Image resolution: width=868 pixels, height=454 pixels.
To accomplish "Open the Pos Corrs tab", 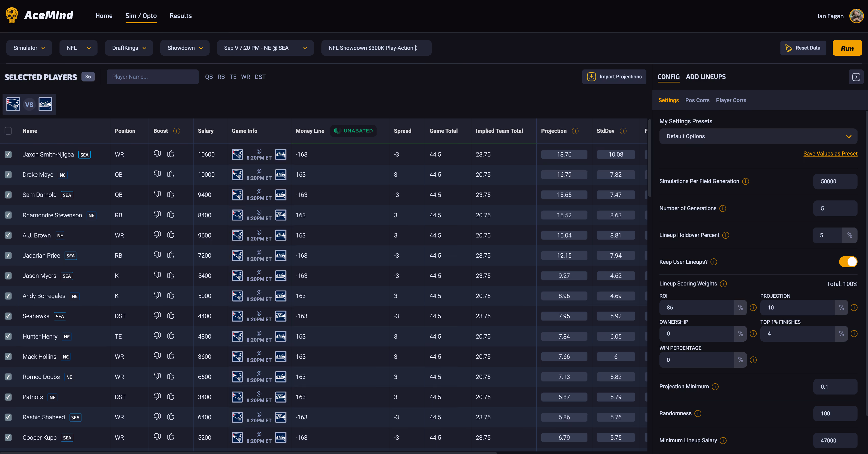I will pos(697,100).
